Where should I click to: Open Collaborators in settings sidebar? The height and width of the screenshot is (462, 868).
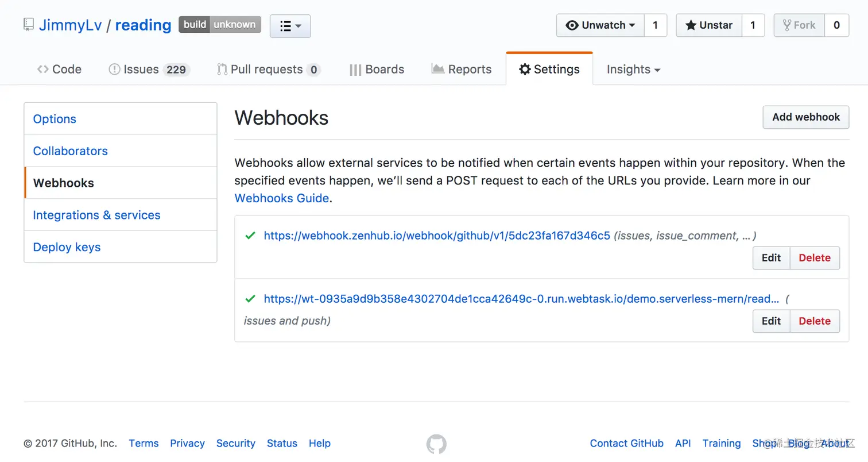pos(121,151)
